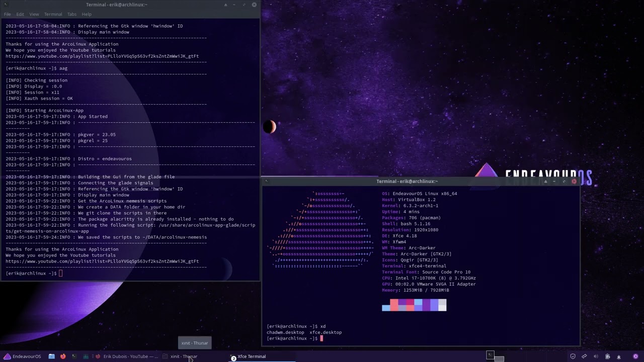Click the light gray block ending the neofetch palette
Screen dimensions: 644x362
(442, 305)
